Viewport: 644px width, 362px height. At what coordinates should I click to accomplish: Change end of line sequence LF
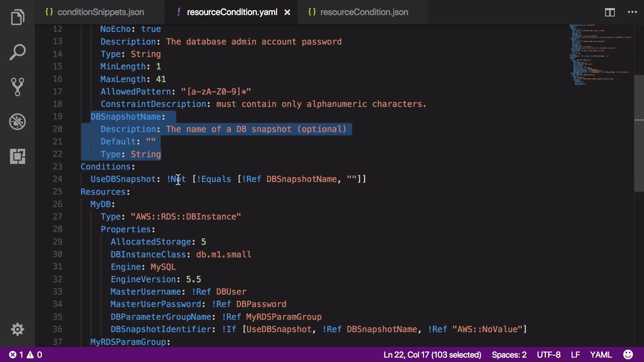pyautogui.click(x=575, y=355)
